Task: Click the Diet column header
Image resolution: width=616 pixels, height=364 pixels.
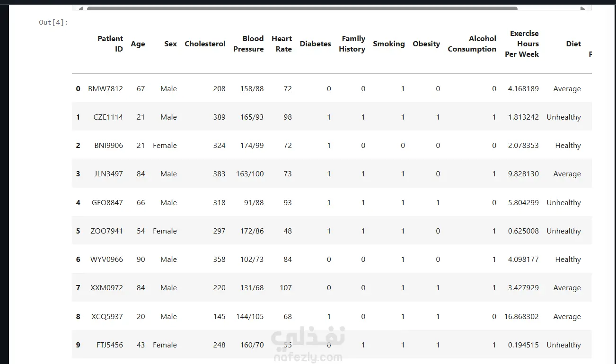Action: (573, 44)
